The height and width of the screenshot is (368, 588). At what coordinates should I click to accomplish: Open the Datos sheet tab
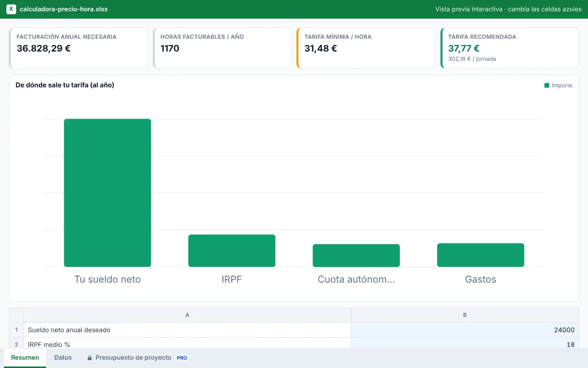63,358
